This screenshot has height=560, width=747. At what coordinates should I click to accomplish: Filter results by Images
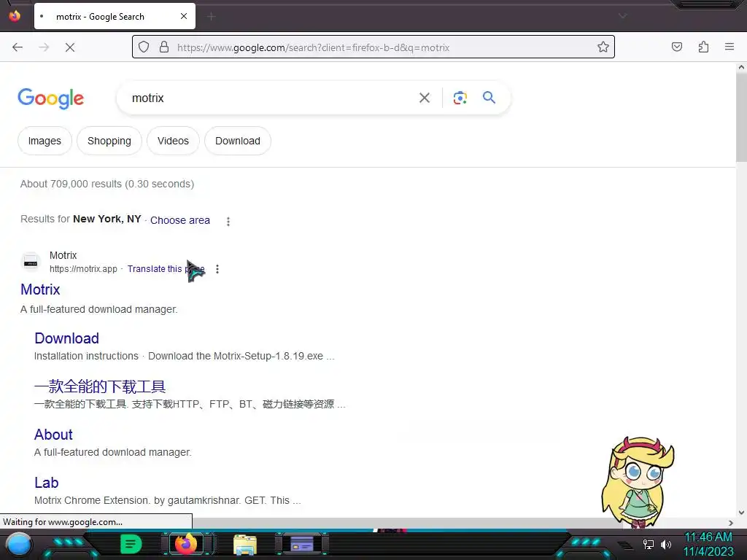[x=44, y=141]
